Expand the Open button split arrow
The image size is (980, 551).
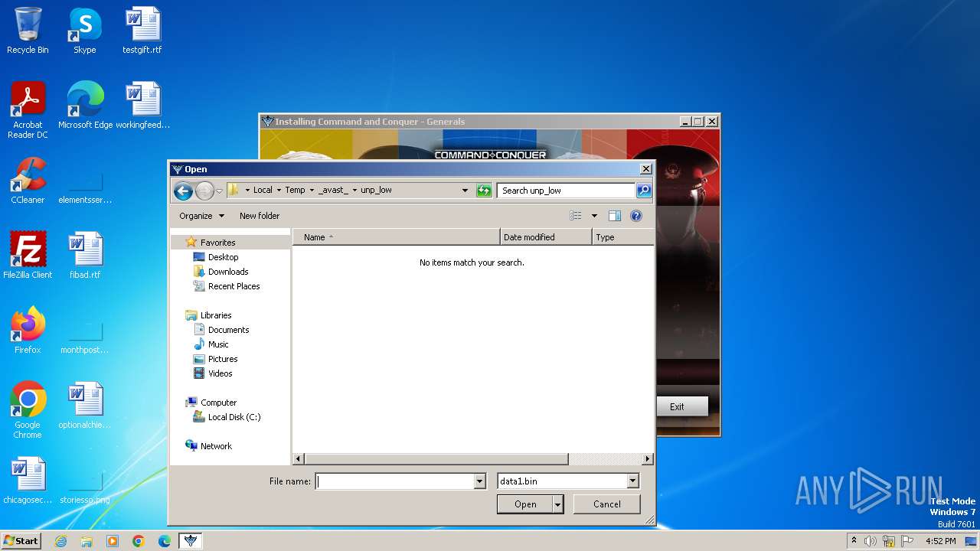click(558, 504)
